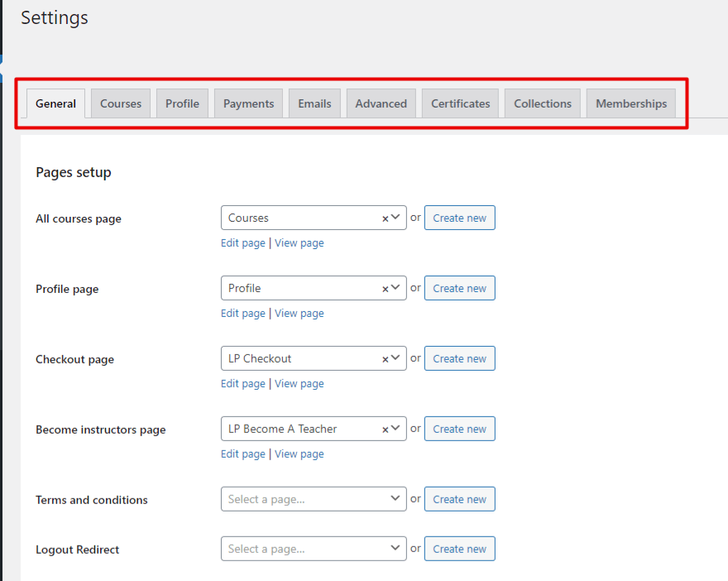Clear the LP Become A Teacher selection
Screen dimensions: 728x581
click(385, 430)
